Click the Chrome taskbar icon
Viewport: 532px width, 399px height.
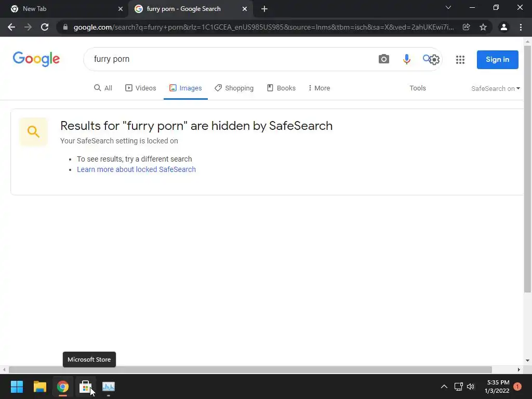[x=63, y=387]
